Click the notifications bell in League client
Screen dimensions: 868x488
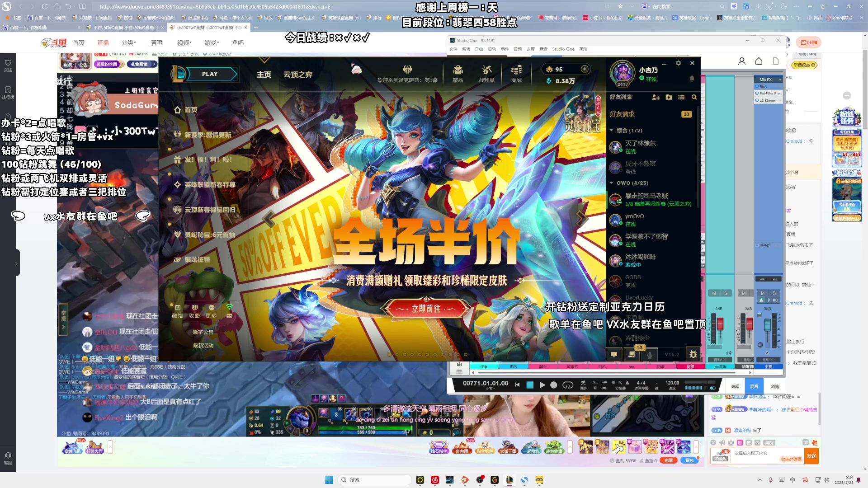(692, 79)
